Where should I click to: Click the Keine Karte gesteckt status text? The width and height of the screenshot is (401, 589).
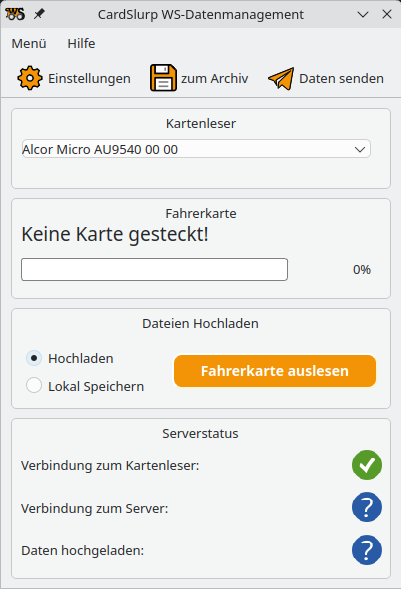point(115,234)
